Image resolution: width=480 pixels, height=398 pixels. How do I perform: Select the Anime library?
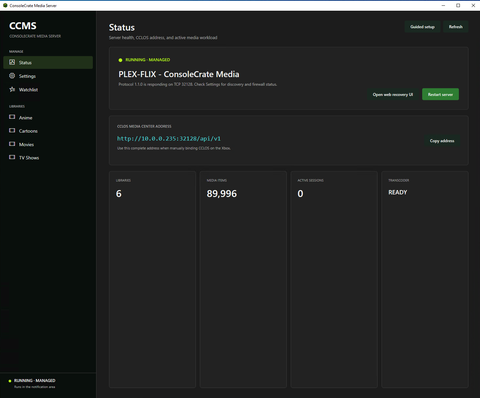[48, 117]
